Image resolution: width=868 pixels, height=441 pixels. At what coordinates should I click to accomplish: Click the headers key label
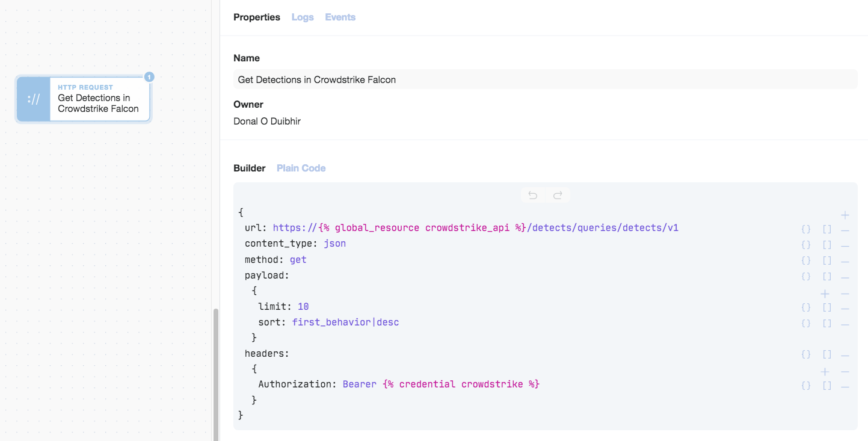click(267, 353)
